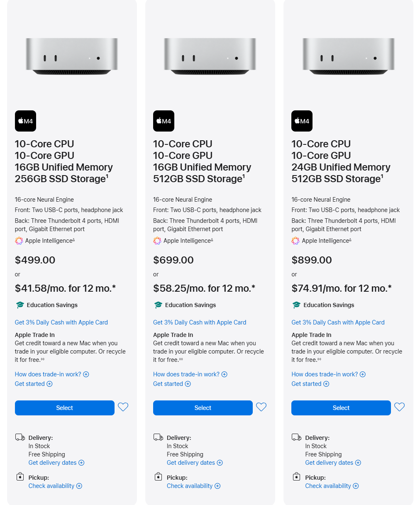Click Apple Intelligence icon on 24GB model
This screenshot has width=420, height=505.
(295, 241)
